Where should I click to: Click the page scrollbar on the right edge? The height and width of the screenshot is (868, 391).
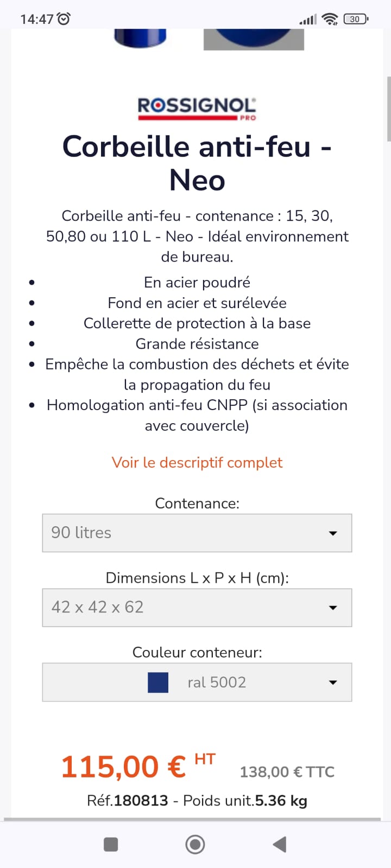click(x=388, y=108)
